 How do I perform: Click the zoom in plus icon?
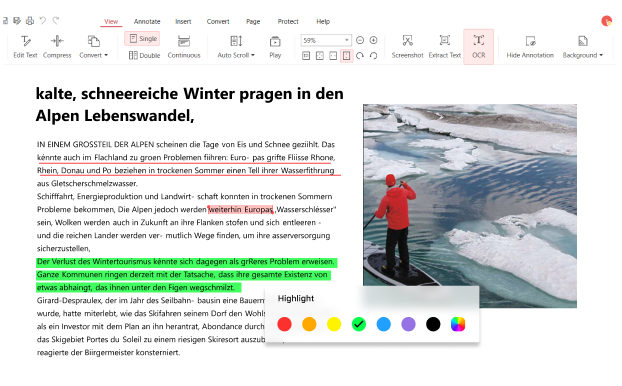pyautogui.click(x=373, y=40)
